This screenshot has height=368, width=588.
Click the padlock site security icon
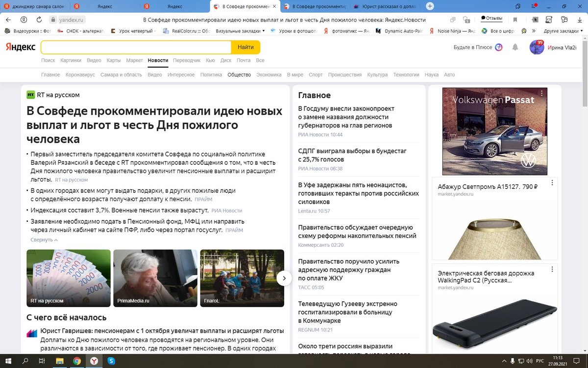pyautogui.click(x=53, y=20)
